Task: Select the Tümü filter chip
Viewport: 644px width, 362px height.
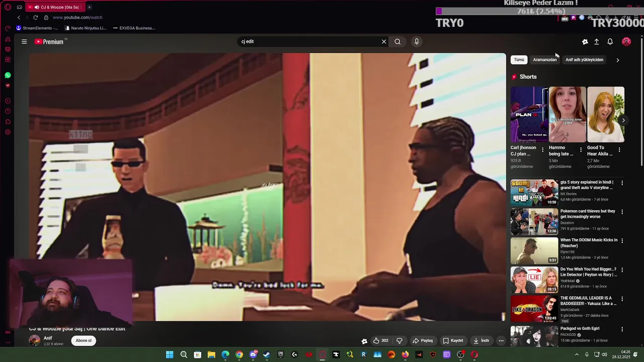Action: pyautogui.click(x=519, y=60)
